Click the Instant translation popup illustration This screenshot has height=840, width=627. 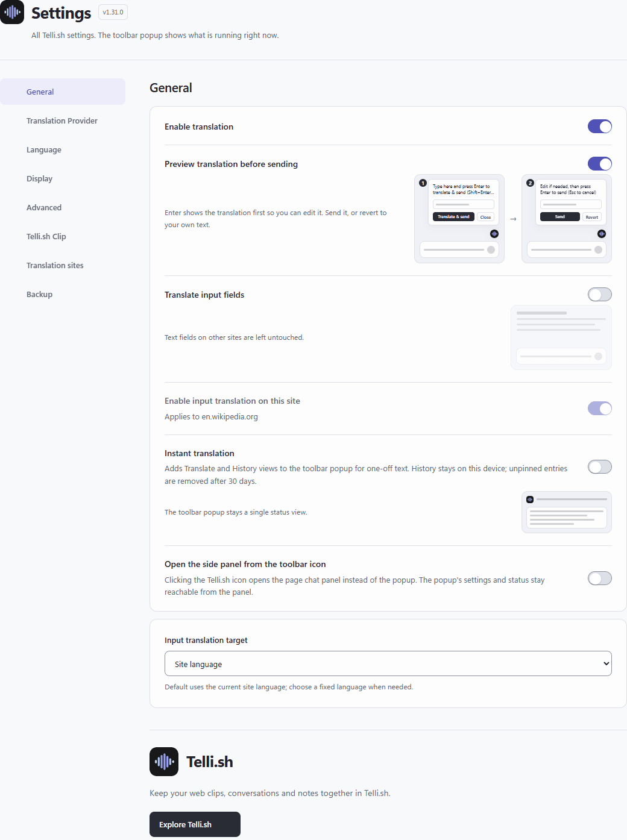coord(567,512)
